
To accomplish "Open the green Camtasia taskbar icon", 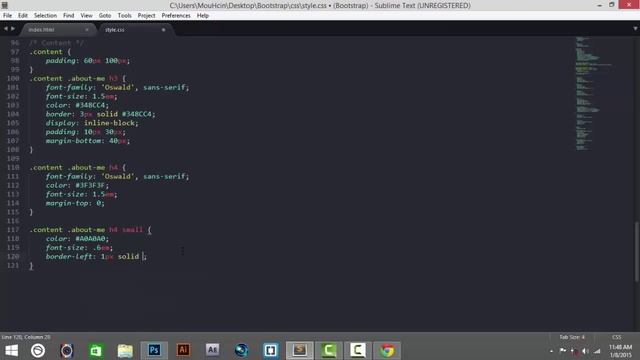I will tap(329, 350).
